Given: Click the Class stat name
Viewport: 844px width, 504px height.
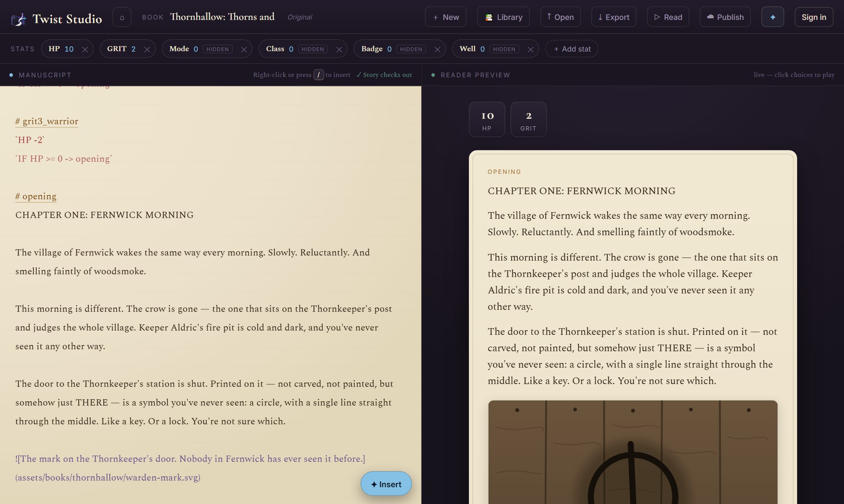Looking at the screenshot, I should [x=275, y=49].
